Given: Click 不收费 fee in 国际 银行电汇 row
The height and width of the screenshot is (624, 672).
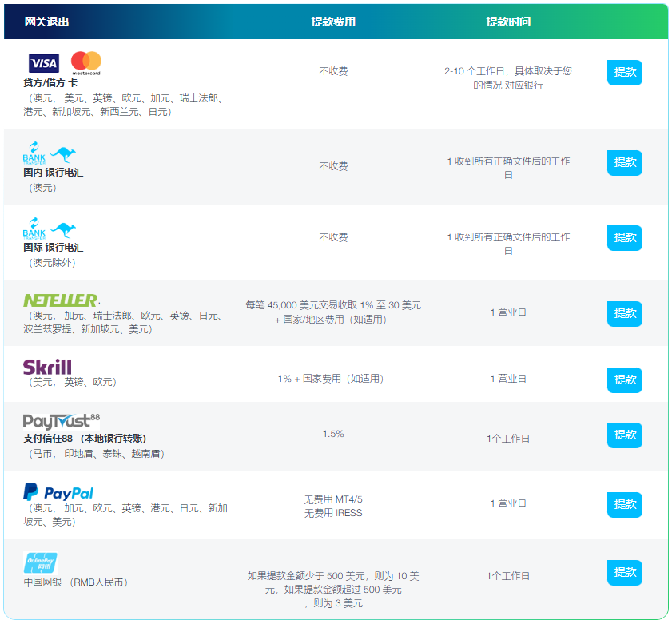Looking at the screenshot, I should 333,237.
